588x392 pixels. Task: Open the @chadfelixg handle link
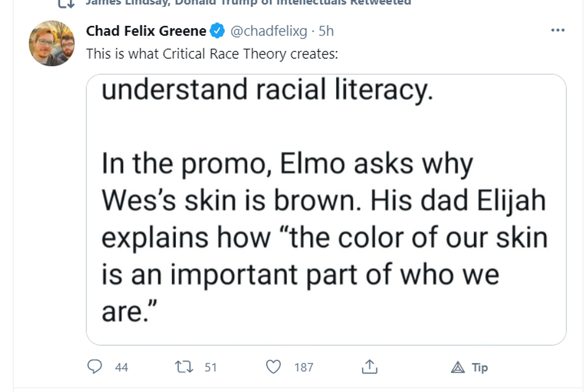pos(269,31)
